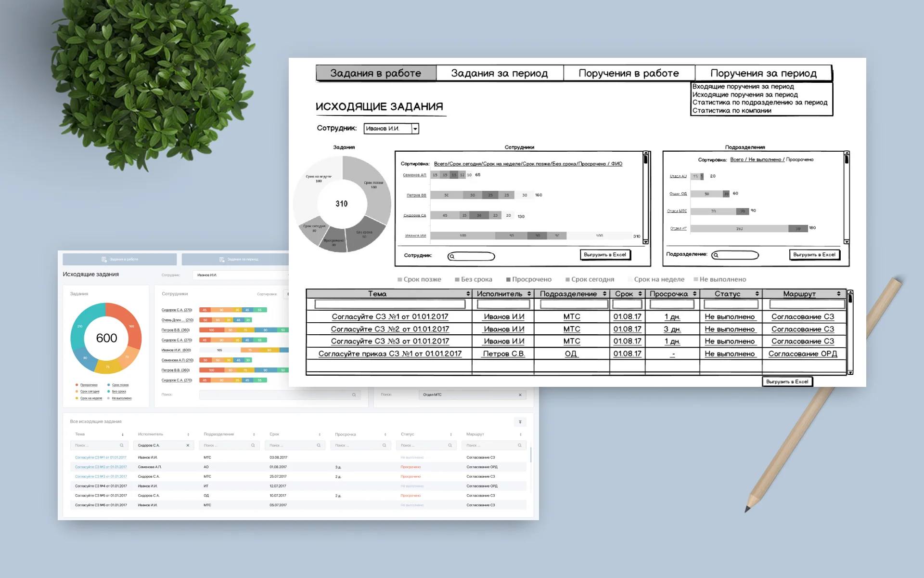The height and width of the screenshot is (578, 924).
Task: Click sort icon beside dashboard Маршрут column
Action: tap(521, 434)
